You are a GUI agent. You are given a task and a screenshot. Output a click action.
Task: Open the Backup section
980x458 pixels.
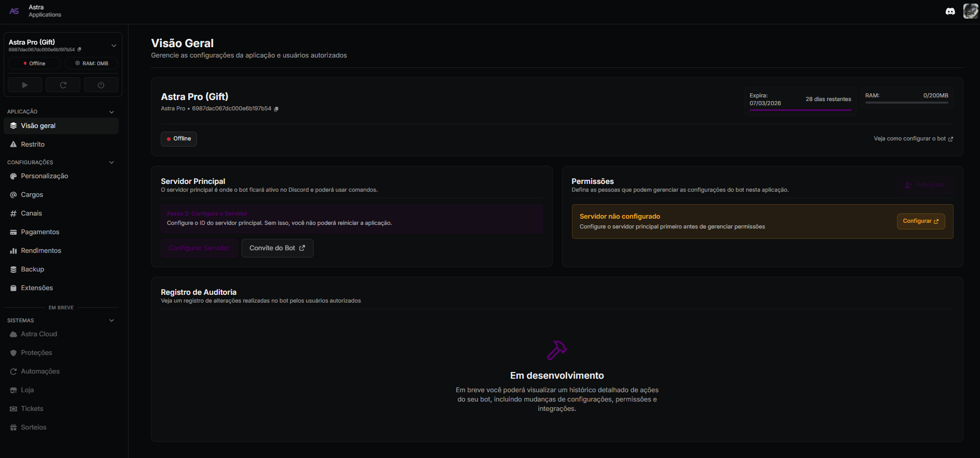(32, 269)
